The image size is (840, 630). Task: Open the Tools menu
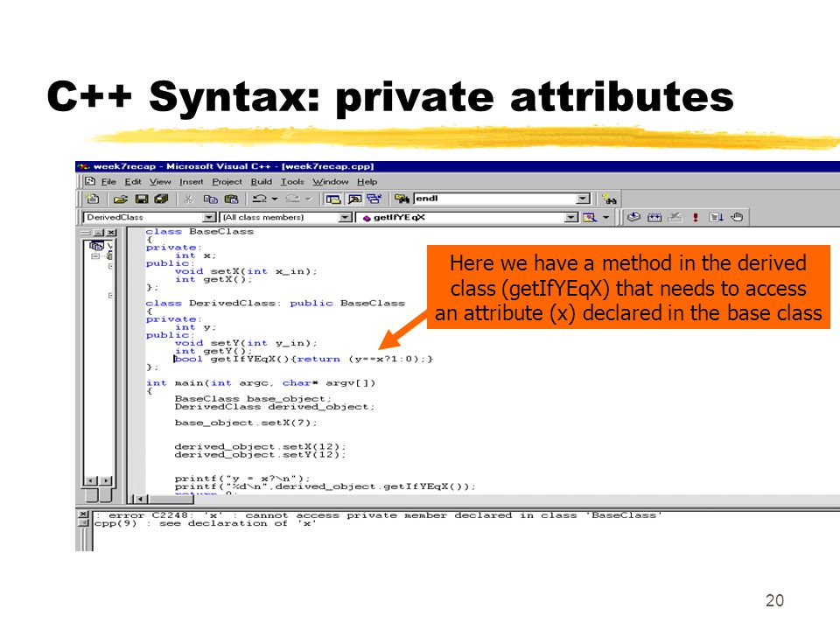292,182
